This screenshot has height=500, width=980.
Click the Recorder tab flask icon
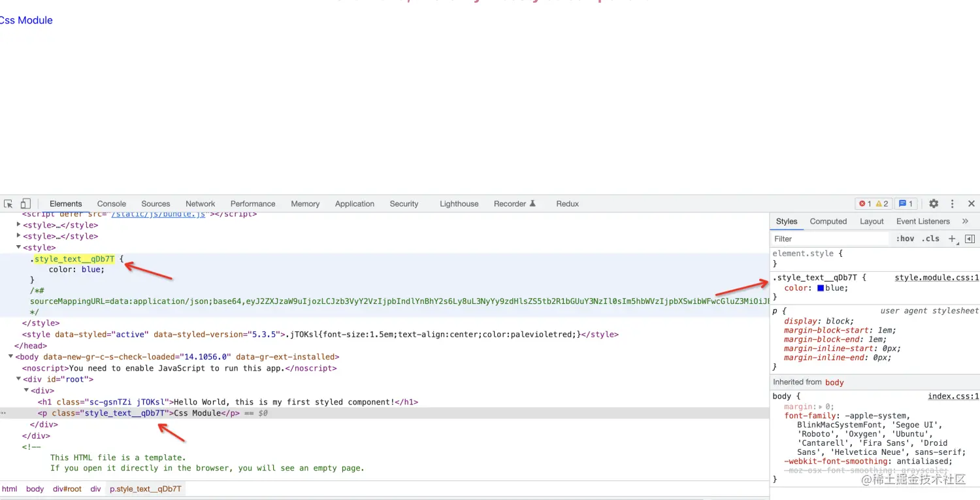(x=532, y=203)
